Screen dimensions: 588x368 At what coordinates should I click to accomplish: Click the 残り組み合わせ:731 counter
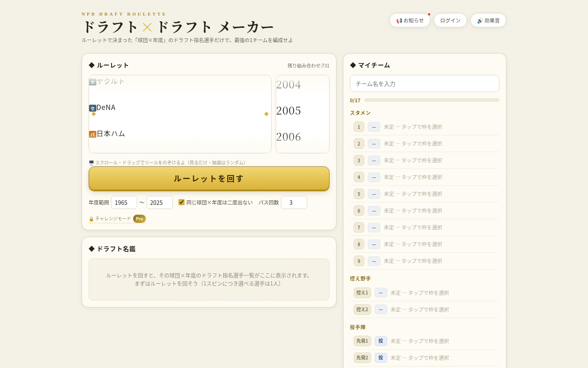pos(308,65)
